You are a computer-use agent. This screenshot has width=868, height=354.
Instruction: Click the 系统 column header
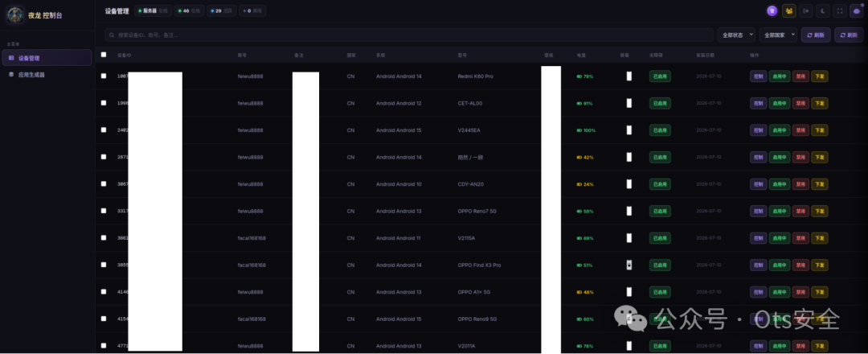pyautogui.click(x=380, y=56)
